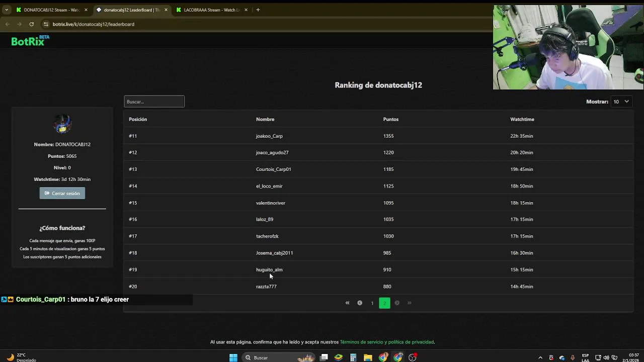Close the DONATOCABJ12 Stream tab
The width and height of the screenshot is (644, 362).
(x=86, y=10)
